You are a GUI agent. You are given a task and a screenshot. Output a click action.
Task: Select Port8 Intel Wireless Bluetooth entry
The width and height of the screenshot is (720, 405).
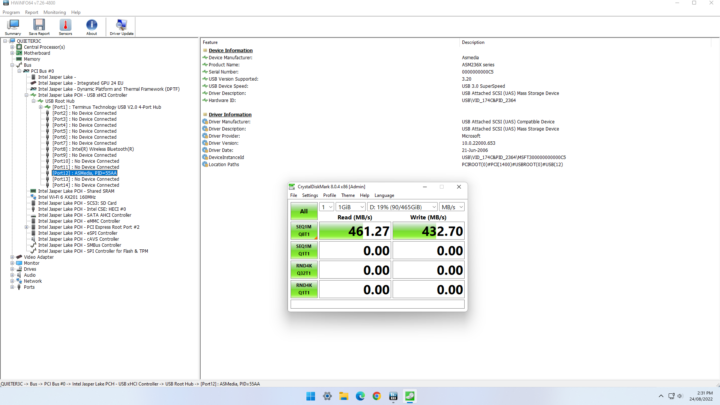pos(93,149)
